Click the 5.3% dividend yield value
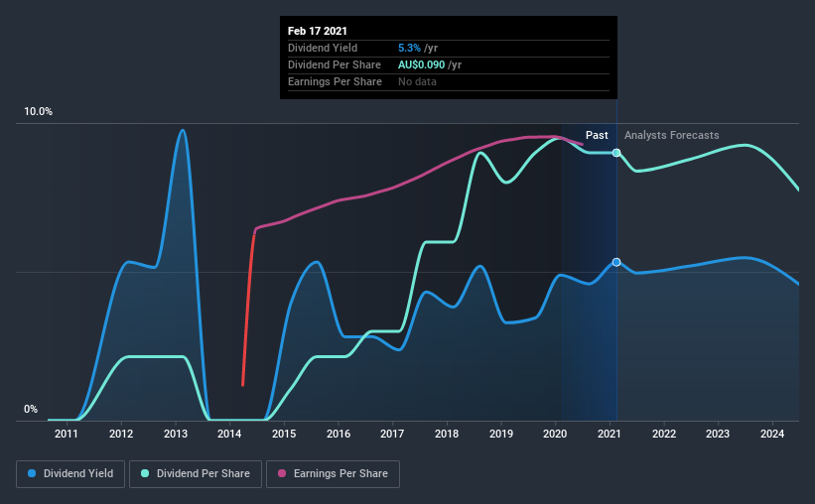The width and height of the screenshot is (815, 504). (409, 48)
